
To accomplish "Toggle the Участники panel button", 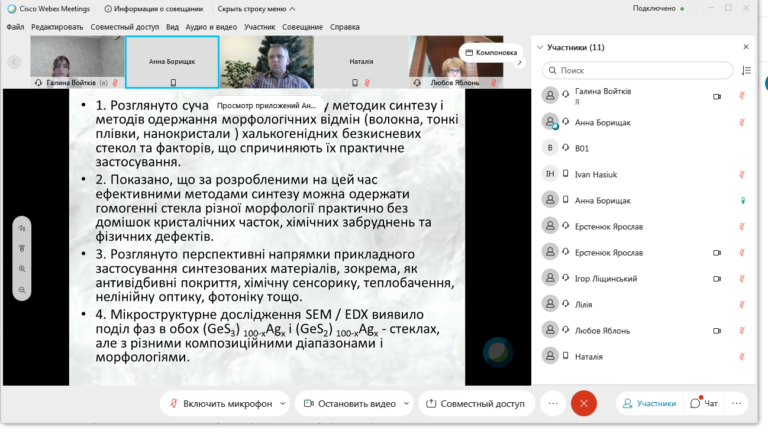I will click(649, 403).
